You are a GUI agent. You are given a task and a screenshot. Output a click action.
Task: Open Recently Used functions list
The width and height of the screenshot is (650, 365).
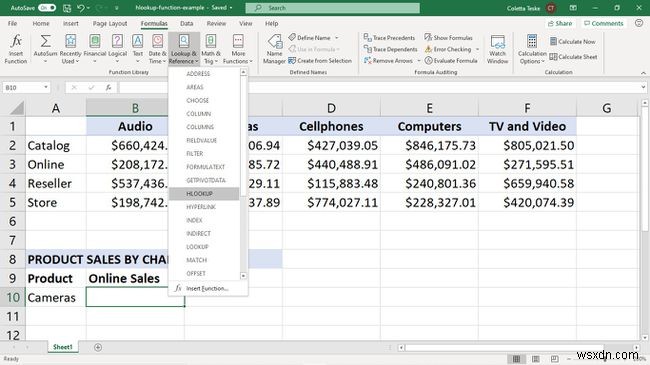coord(70,49)
